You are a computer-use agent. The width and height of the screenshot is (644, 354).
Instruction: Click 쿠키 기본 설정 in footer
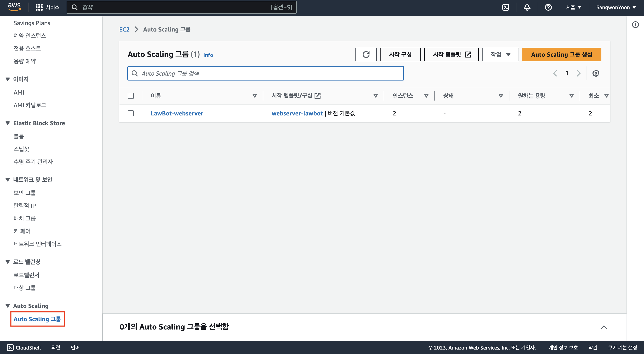click(622, 347)
